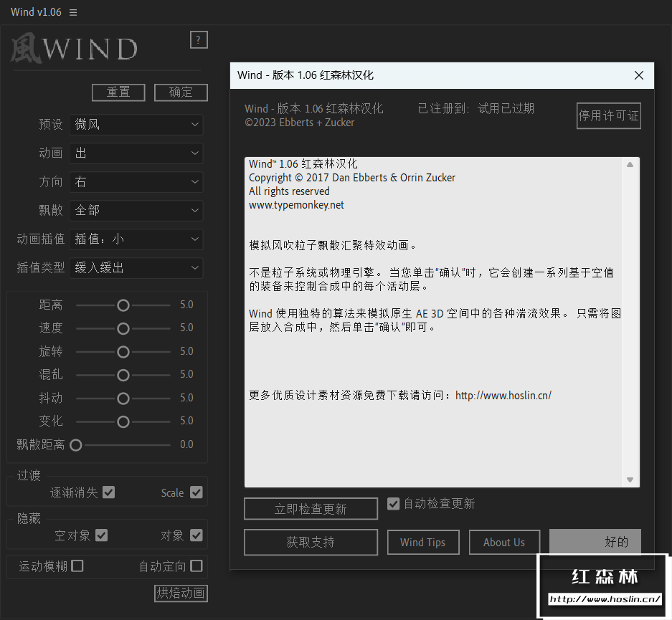
Task: Close the Wind version dialog
Action: pos(638,75)
